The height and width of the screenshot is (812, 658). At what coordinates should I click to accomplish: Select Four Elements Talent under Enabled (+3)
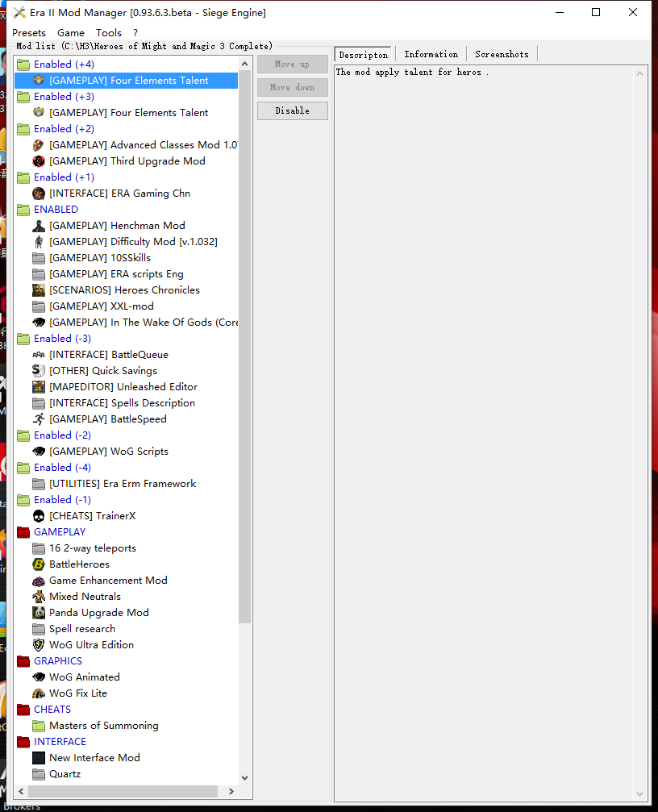tap(128, 113)
